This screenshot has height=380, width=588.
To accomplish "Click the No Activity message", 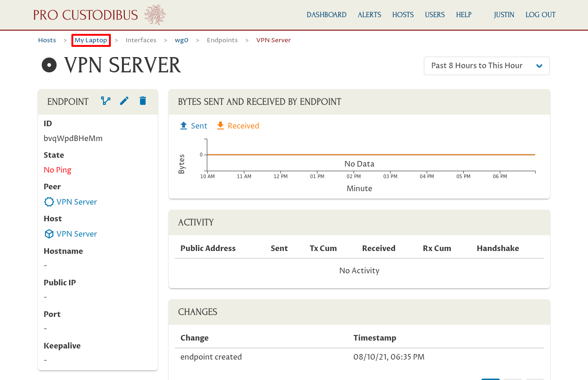I will click(x=359, y=271).
